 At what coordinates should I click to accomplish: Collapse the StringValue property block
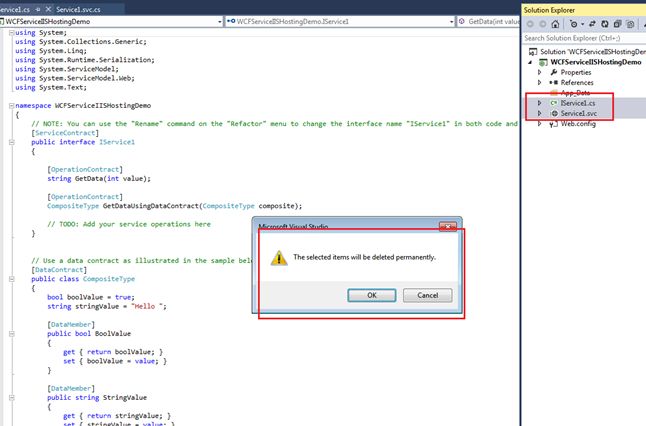click(12, 398)
